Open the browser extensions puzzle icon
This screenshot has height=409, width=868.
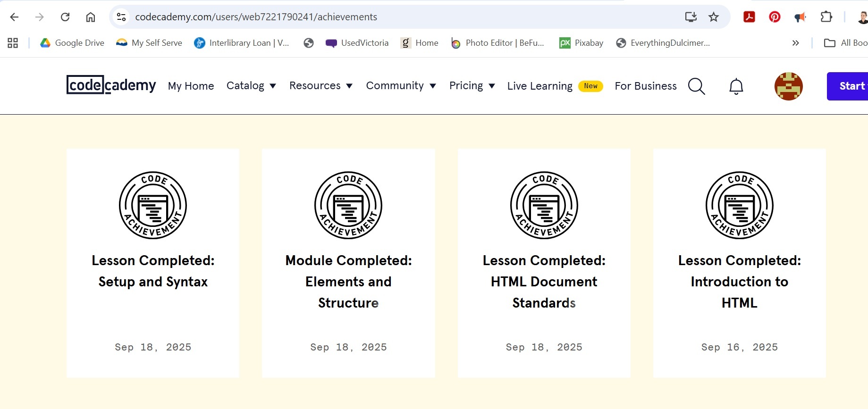pos(826,17)
